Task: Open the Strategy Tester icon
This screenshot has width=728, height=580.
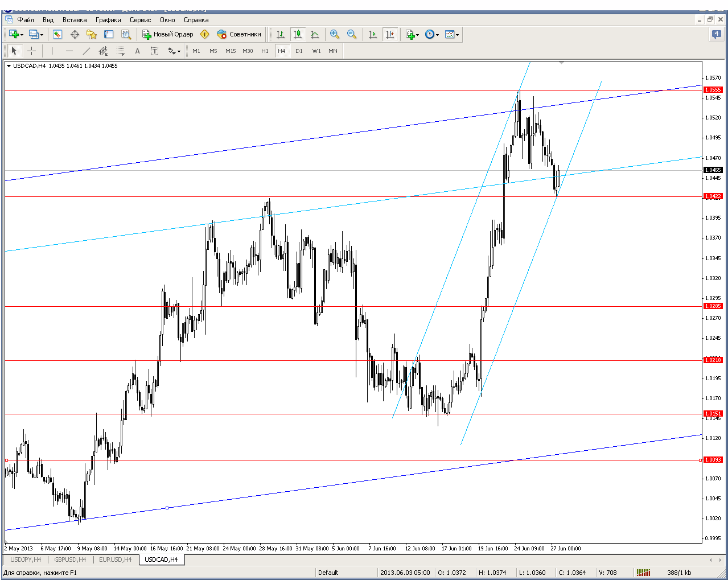Action: (x=126, y=35)
